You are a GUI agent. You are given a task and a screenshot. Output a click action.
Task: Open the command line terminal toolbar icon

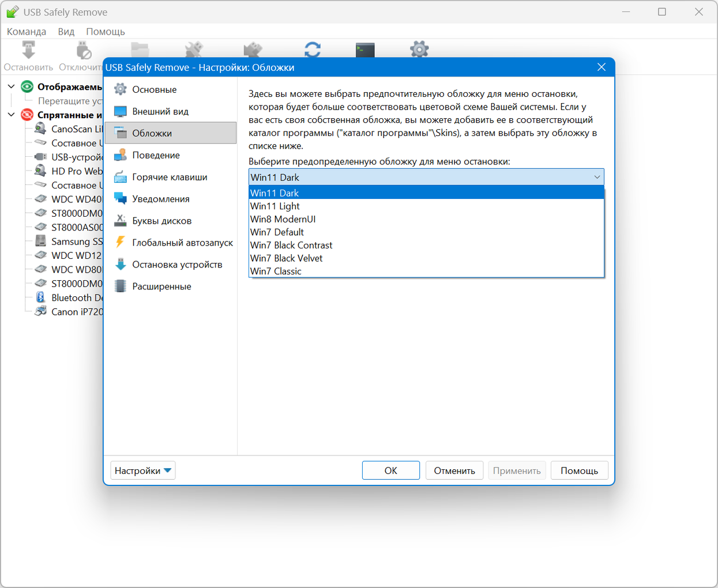tap(365, 50)
